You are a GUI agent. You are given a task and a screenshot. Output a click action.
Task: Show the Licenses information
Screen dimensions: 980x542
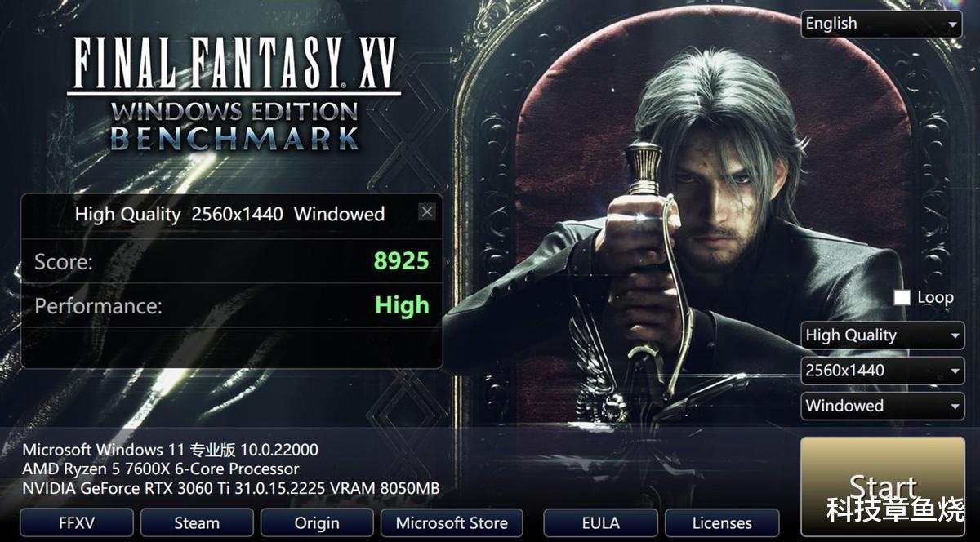[722, 523]
